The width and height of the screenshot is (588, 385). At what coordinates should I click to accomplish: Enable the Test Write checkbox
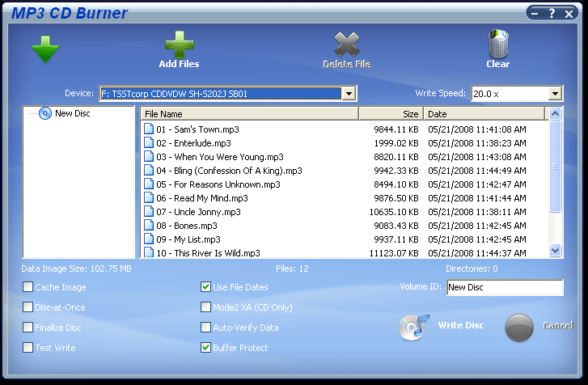(x=27, y=348)
